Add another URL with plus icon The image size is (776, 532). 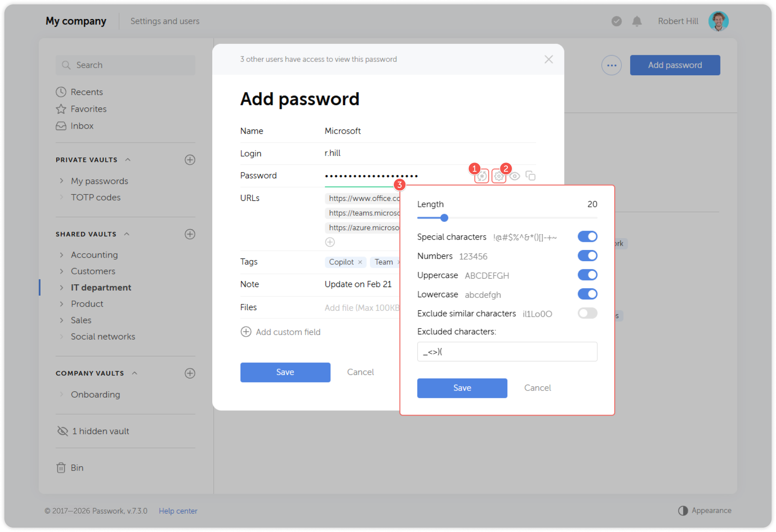click(330, 242)
